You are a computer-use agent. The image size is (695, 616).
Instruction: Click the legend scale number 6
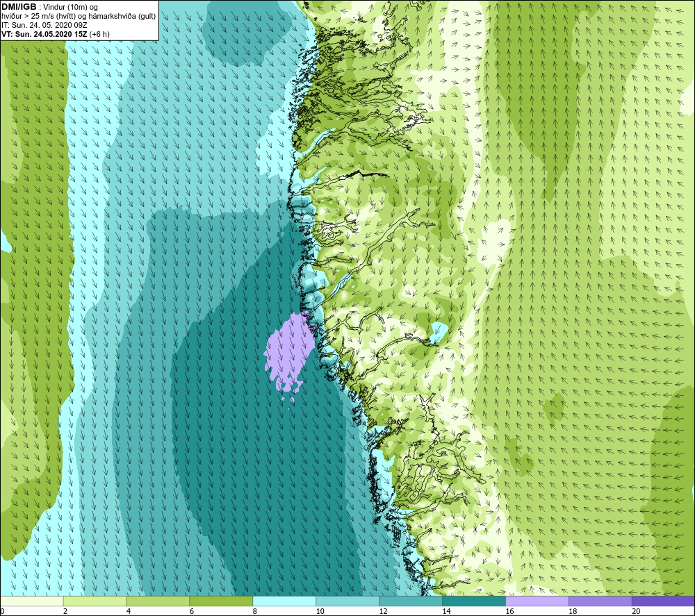[192, 611]
